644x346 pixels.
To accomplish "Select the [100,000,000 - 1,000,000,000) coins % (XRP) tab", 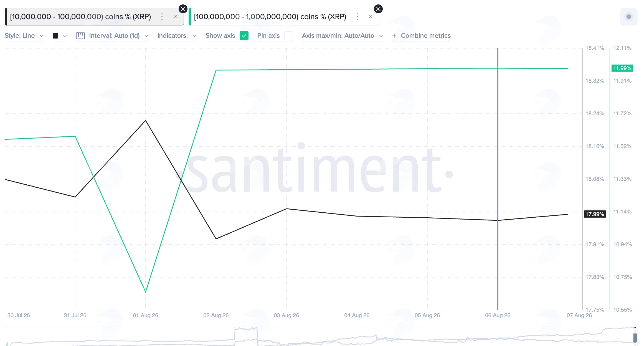I will pos(284,17).
